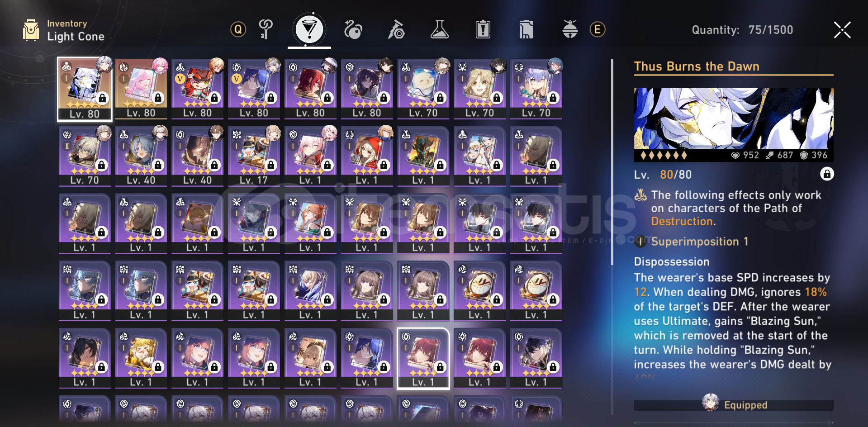Open the valuables document tab icon
Screen dimensions: 868x427
pyautogui.click(x=526, y=30)
